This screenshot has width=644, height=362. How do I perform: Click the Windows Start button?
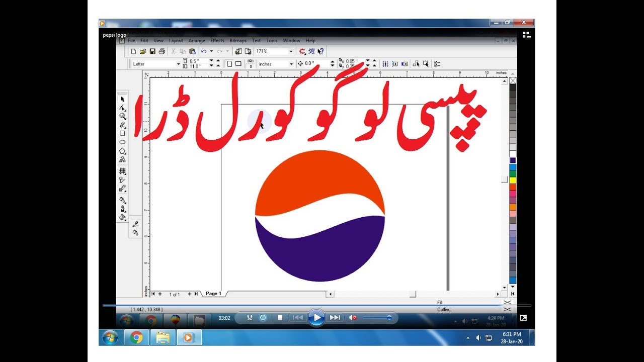click(x=110, y=337)
